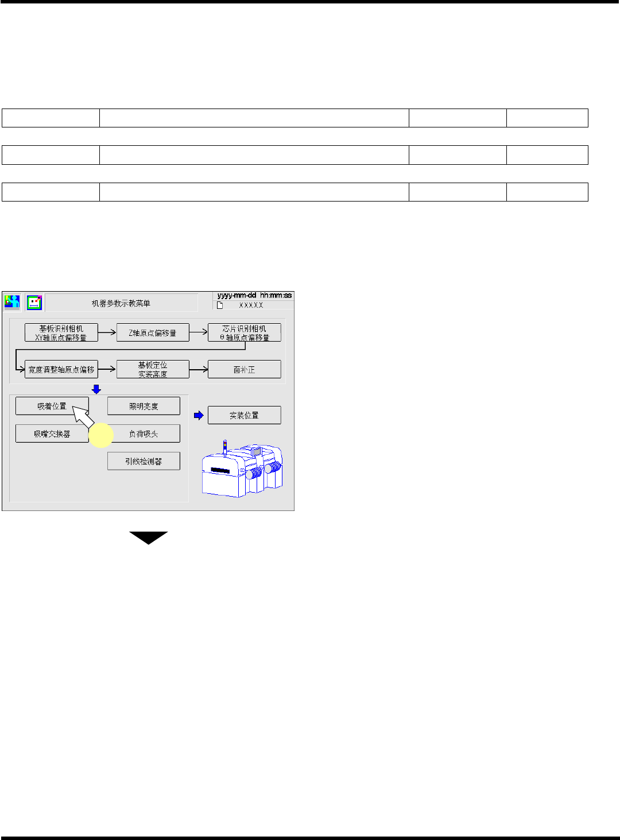The width and height of the screenshot is (620, 840).
Task: Open 面补正 button
Action: click(244, 369)
